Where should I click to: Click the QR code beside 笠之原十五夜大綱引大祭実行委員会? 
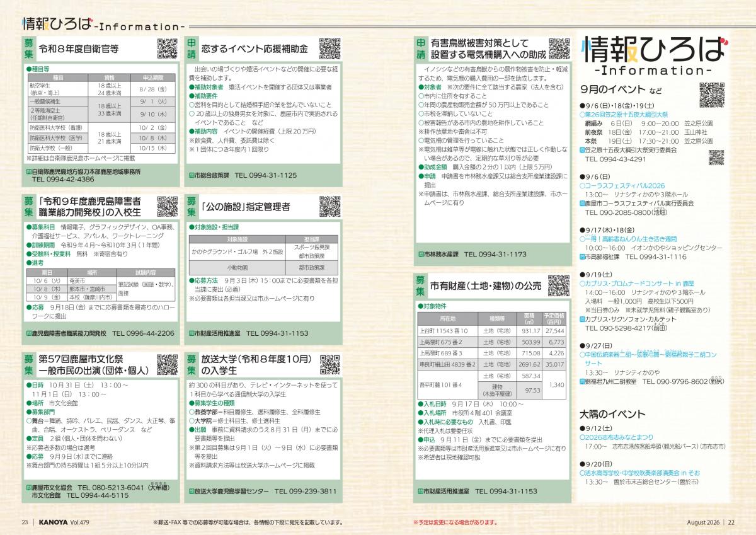click(716, 158)
